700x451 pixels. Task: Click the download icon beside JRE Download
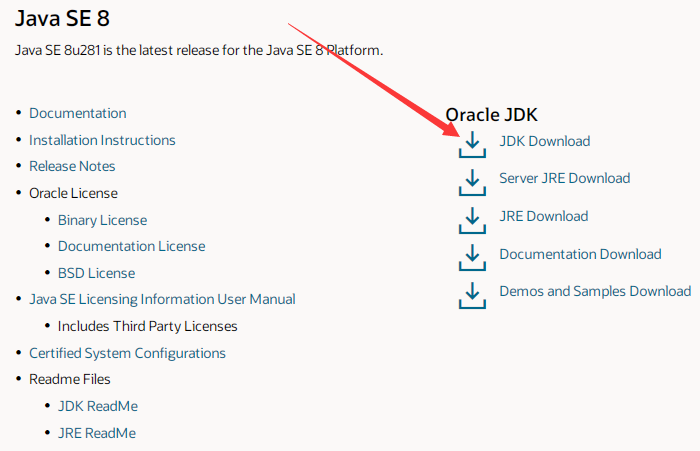tap(471, 219)
